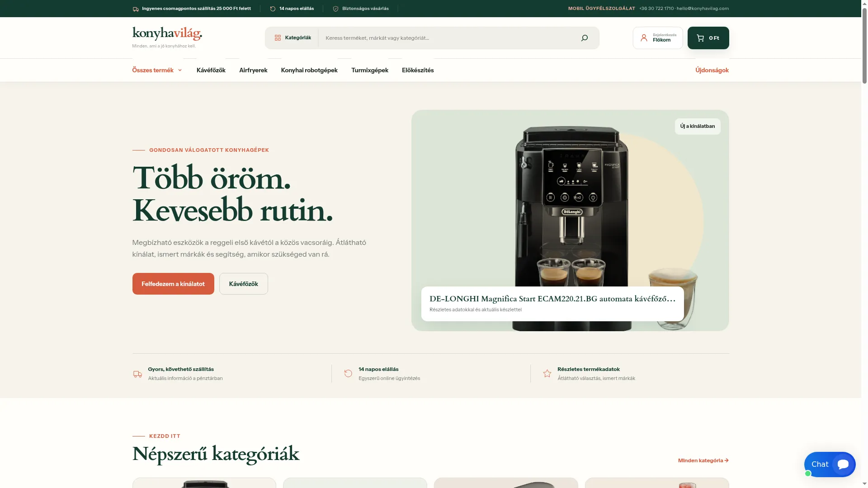
Task: Open the Kategóriák grid icon
Action: (278, 38)
